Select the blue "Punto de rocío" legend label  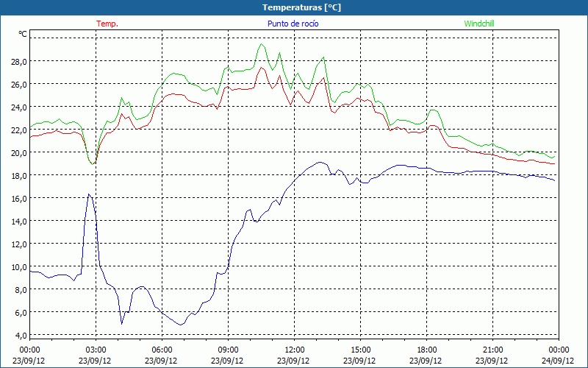point(293,24)
